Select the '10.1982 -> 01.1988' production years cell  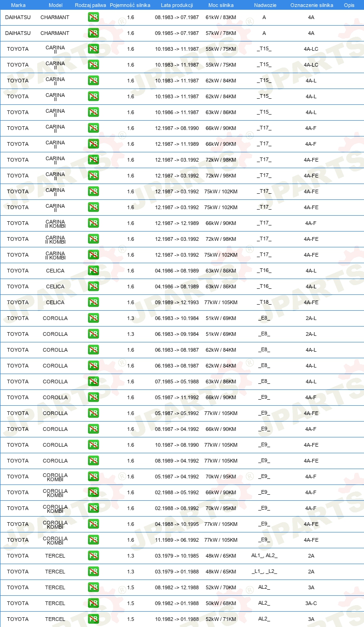[x=177, y=619]
